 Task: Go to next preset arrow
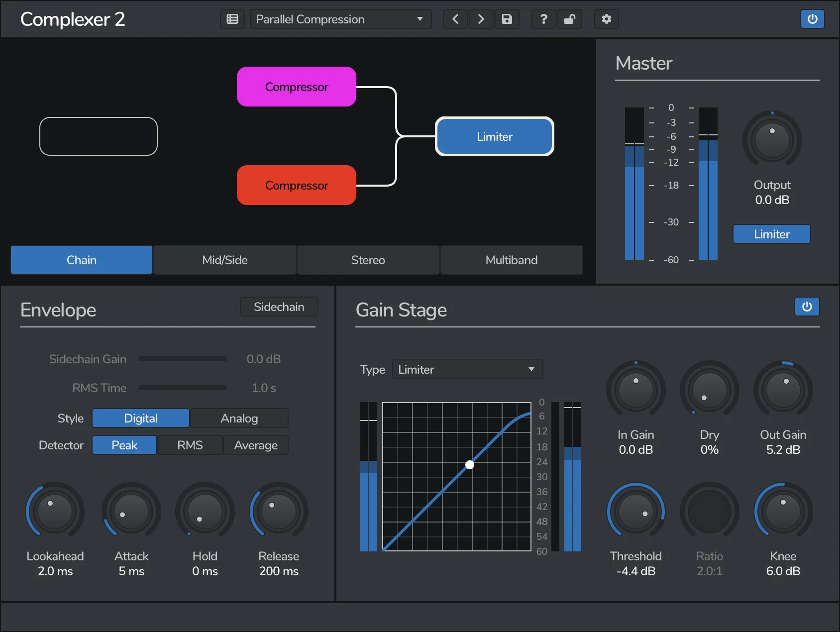[481, 19]
